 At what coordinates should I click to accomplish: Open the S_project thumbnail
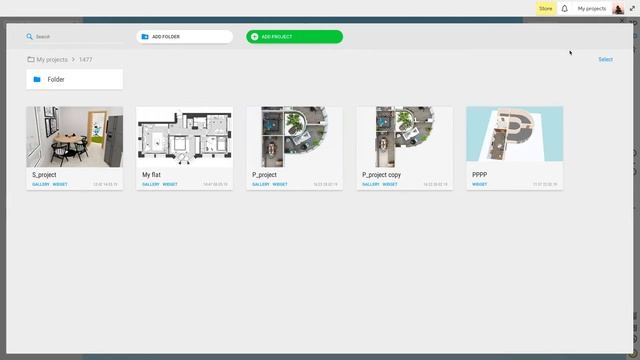tap(75, 137)
